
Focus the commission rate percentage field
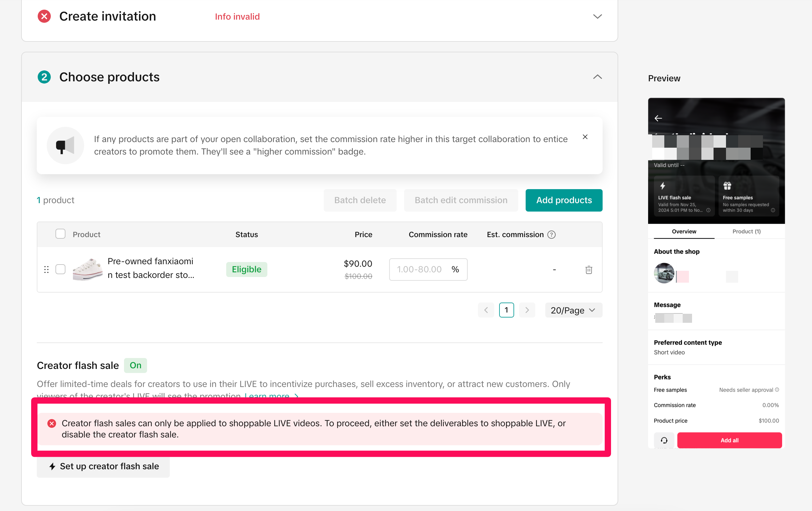tap(419, 270)
